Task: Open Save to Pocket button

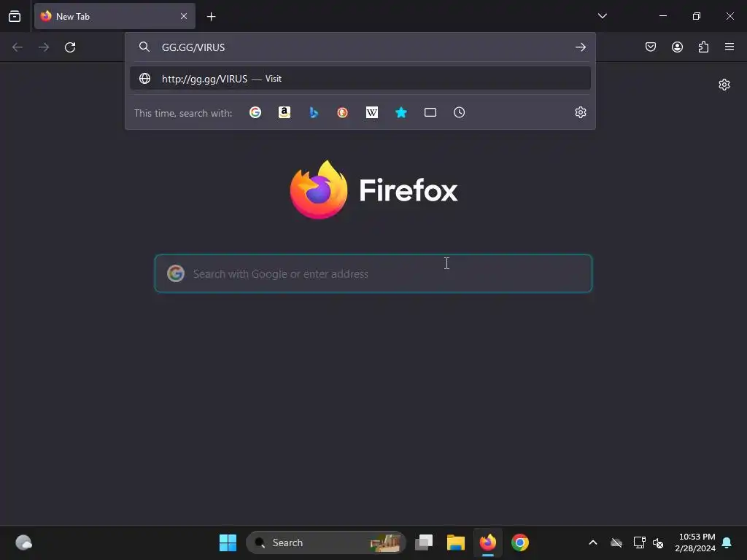Action: click(x=651, y=47)
